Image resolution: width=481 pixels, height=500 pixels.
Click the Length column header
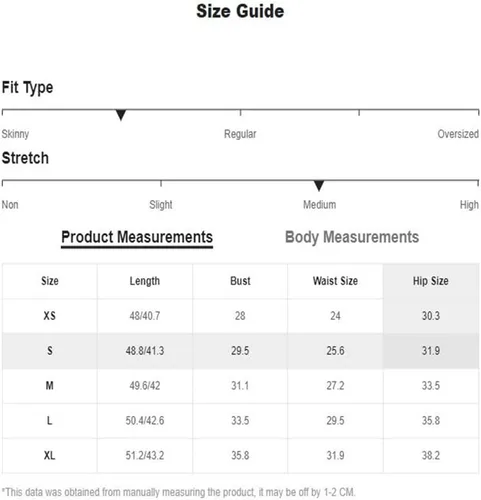[145, 281]
